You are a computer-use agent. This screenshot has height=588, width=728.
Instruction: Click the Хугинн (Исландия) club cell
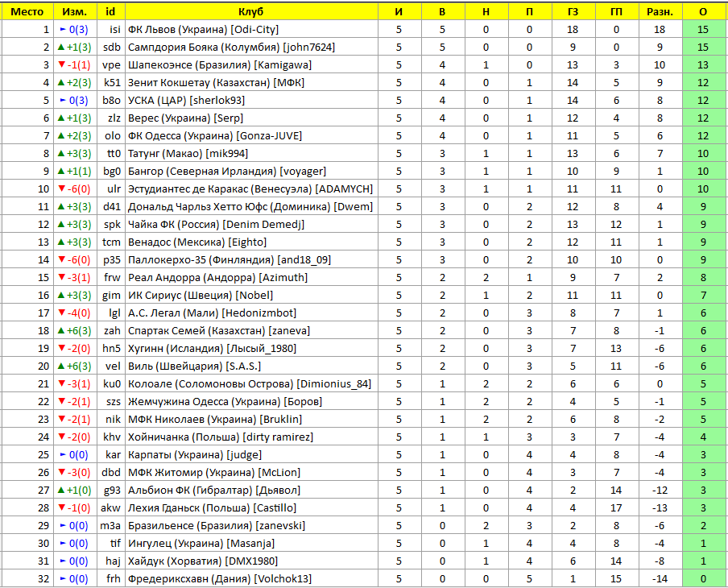point(251,348)
